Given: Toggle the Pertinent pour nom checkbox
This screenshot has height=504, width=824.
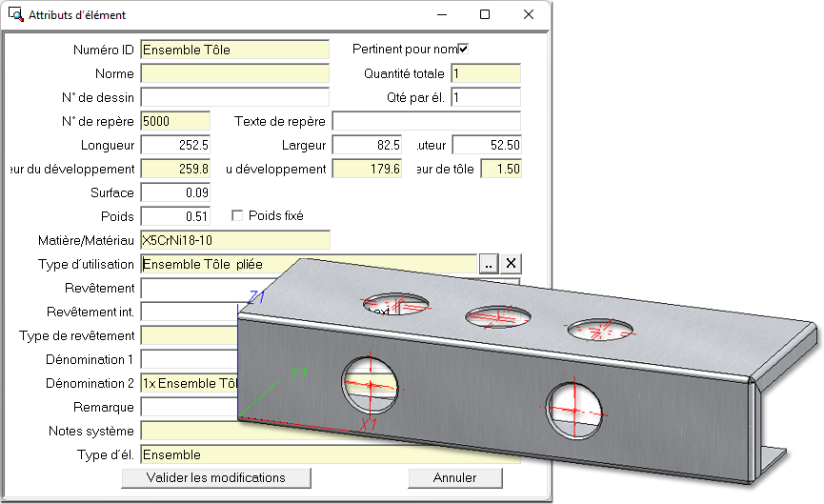Looking at the screenshot, I should [x=464, y=50].
